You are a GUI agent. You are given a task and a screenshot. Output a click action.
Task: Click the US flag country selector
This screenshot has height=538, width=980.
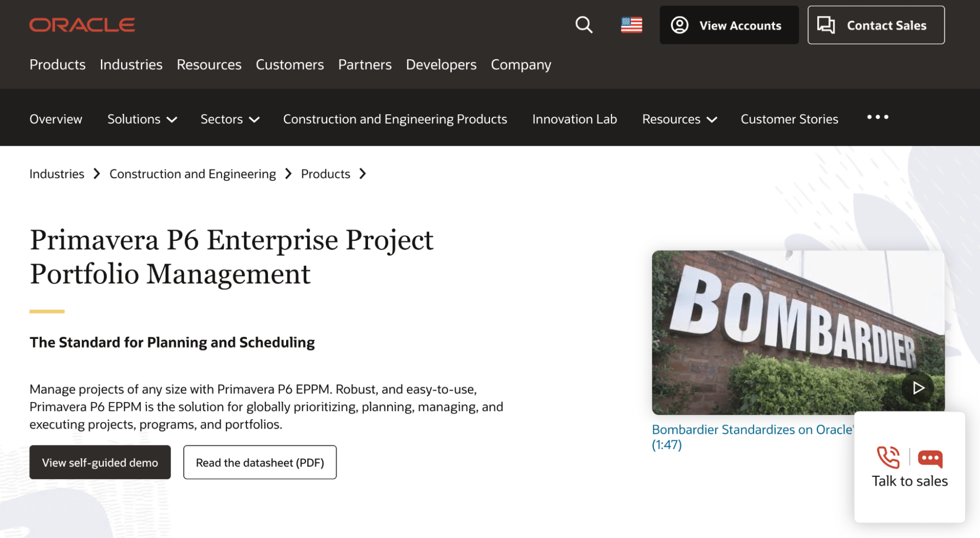pyautogui.click(x=631, y=25)
